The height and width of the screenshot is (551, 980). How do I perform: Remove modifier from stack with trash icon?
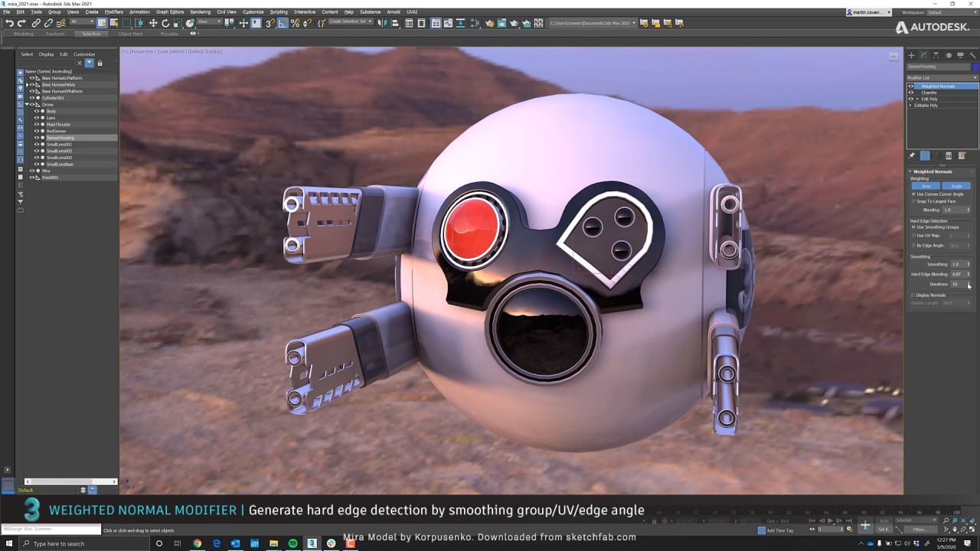[x=949, y=156]
